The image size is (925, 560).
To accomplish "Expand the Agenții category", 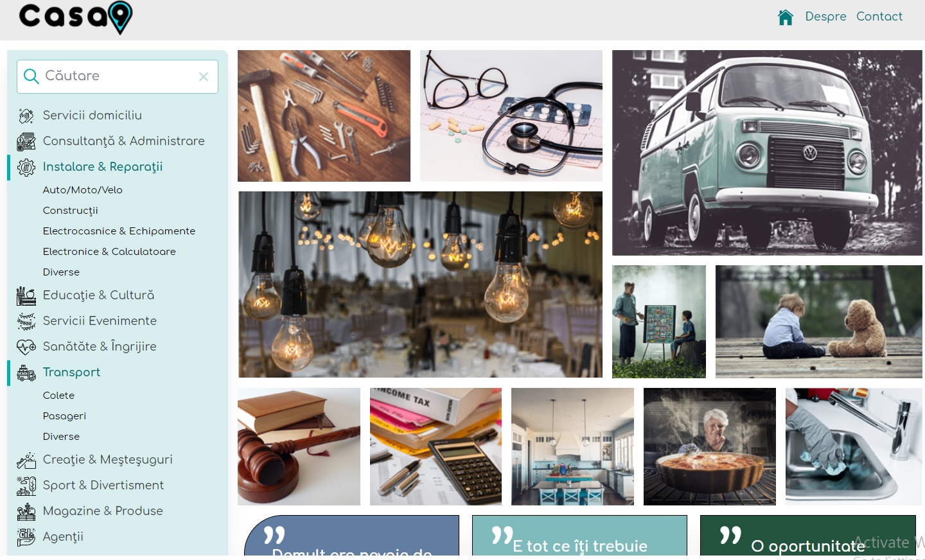I will tap(63, 537).
